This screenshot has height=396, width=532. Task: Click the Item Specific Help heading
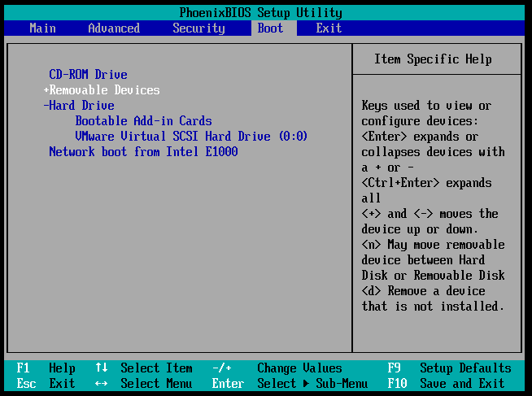tap(433, 59)
